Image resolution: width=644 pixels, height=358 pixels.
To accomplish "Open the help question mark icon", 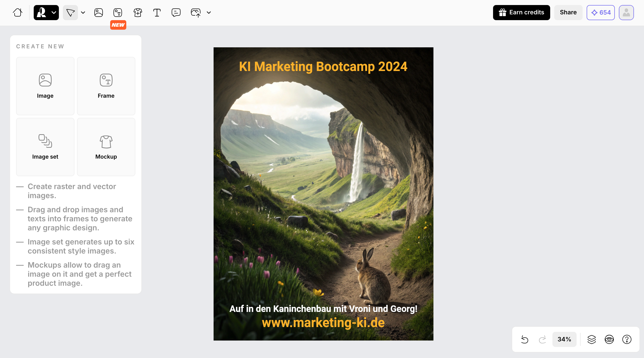I will tap(627, 339).
